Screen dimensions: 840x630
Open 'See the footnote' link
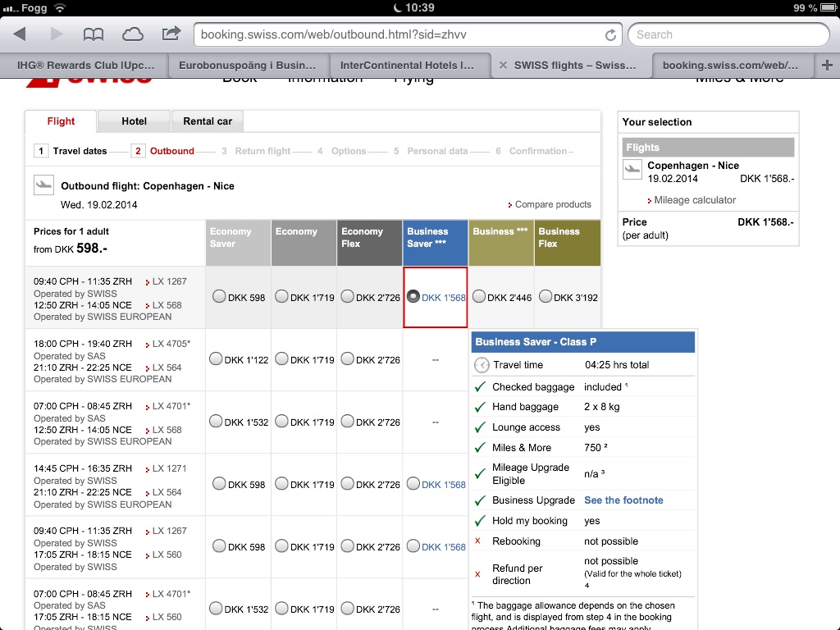tap(623, 500)
